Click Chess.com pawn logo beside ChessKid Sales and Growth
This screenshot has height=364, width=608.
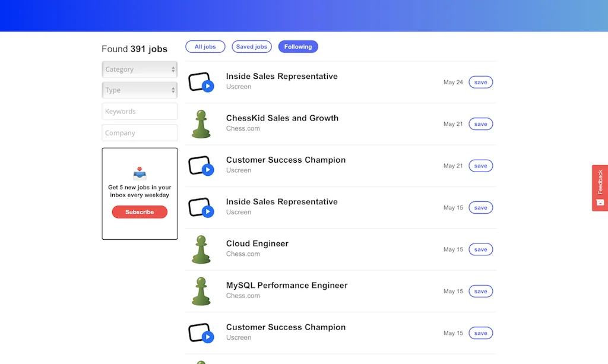click(201, 124)
